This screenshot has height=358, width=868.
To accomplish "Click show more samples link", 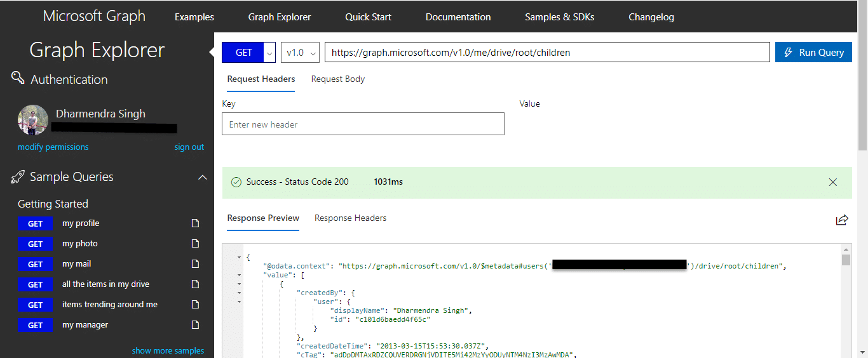I will tap(168, 351).
